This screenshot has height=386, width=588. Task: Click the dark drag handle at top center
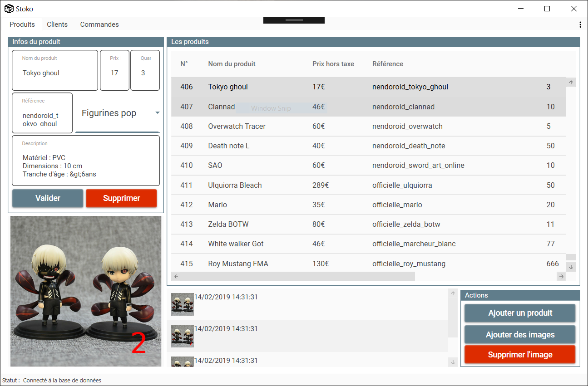pos(294,20)
